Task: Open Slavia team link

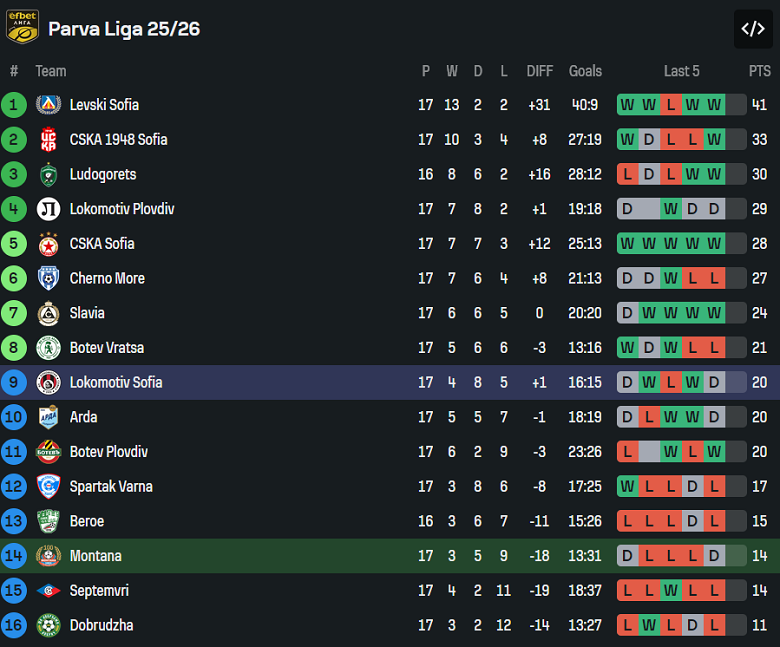Action: click(87, 313)
